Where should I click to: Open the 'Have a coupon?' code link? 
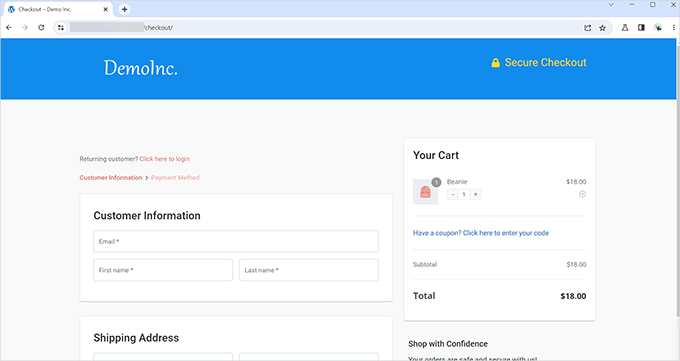coord(481,233)
